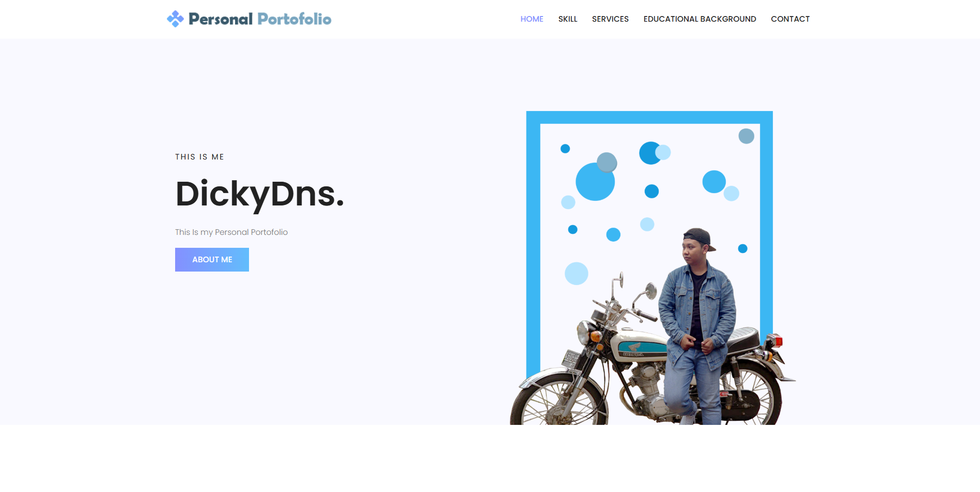Click the largest blue bubble circle
Image resolution: width=980 pixels, height=492 pixels.
click(x=595, y=182)
